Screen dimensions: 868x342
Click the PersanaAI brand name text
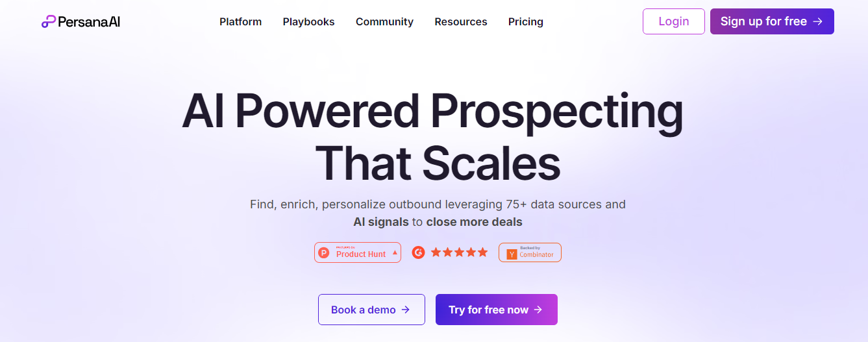pos(89,21)
